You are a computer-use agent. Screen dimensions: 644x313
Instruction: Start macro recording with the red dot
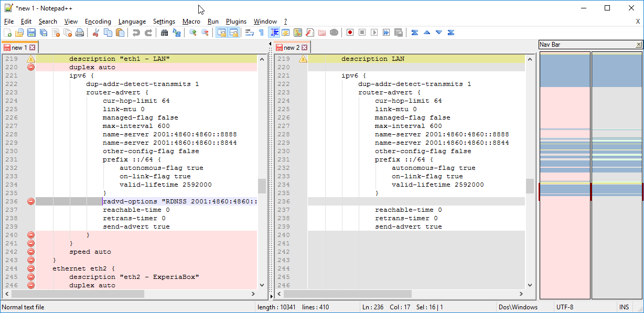tap(350, 33)
